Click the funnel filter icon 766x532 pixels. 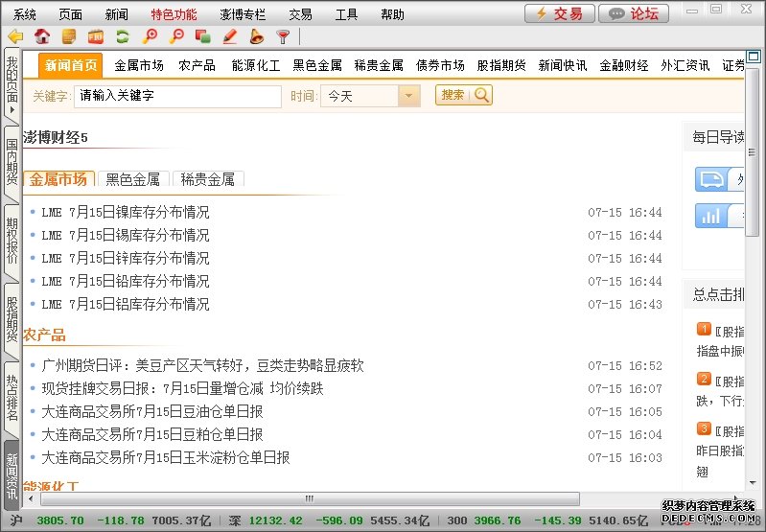[x=283, y=37]
